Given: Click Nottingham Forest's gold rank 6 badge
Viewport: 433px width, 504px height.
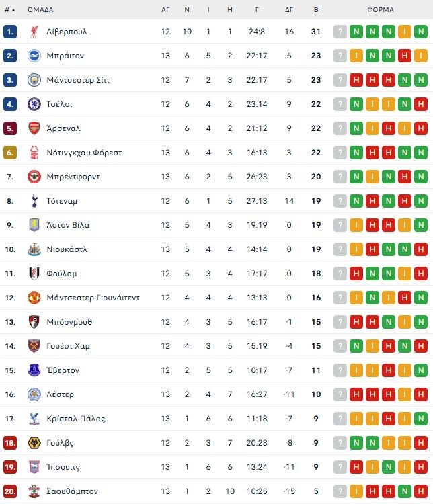Looking at the screenshot, I should [9, 153].
